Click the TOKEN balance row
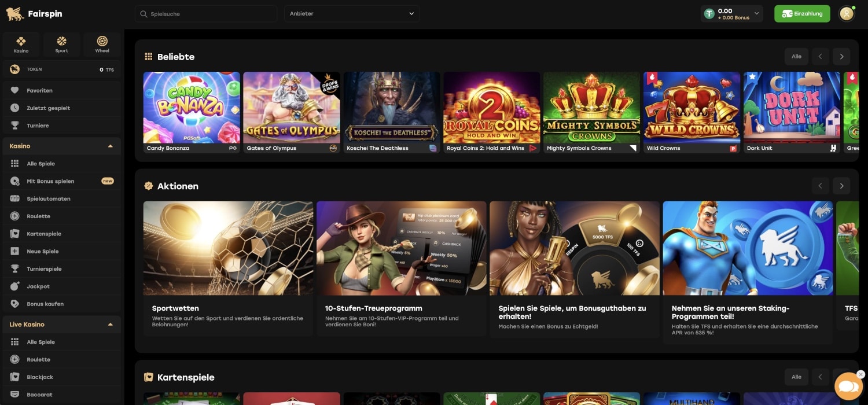Viewport: 868px width, 405px height. 61,69
